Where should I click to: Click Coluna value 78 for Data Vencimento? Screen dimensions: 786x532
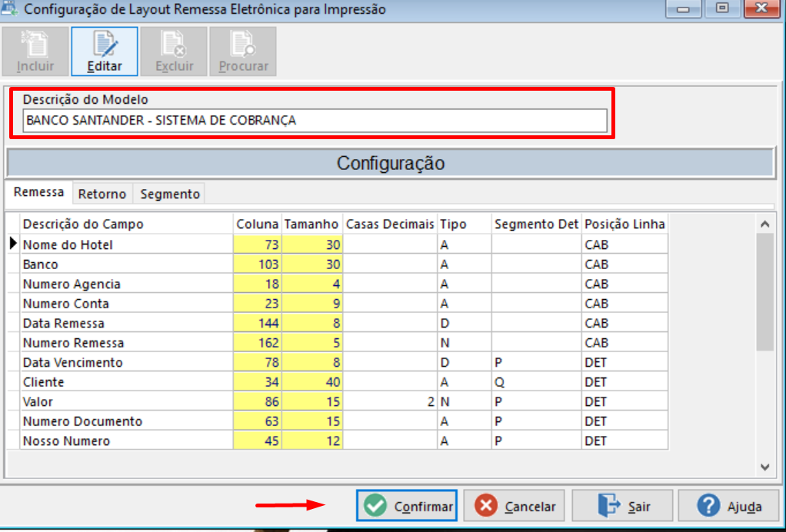click(257, 361)
